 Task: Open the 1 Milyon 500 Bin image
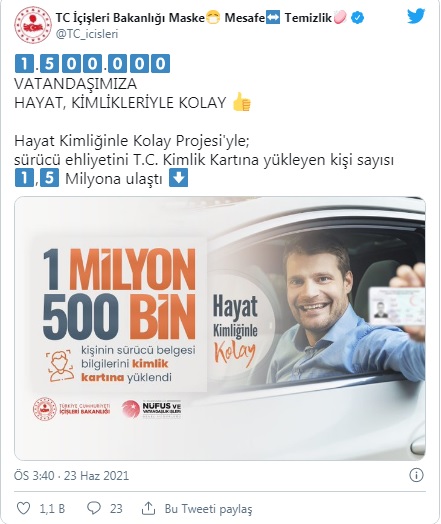220,328
